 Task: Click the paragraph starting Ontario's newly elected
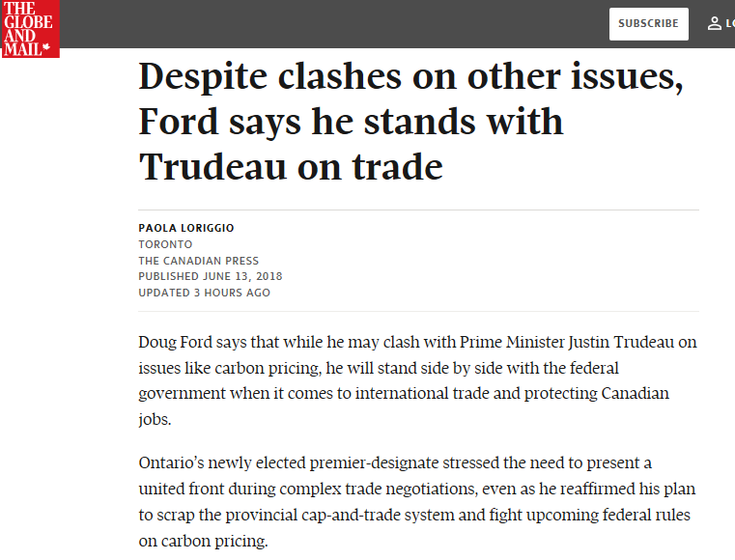point(414,502)
